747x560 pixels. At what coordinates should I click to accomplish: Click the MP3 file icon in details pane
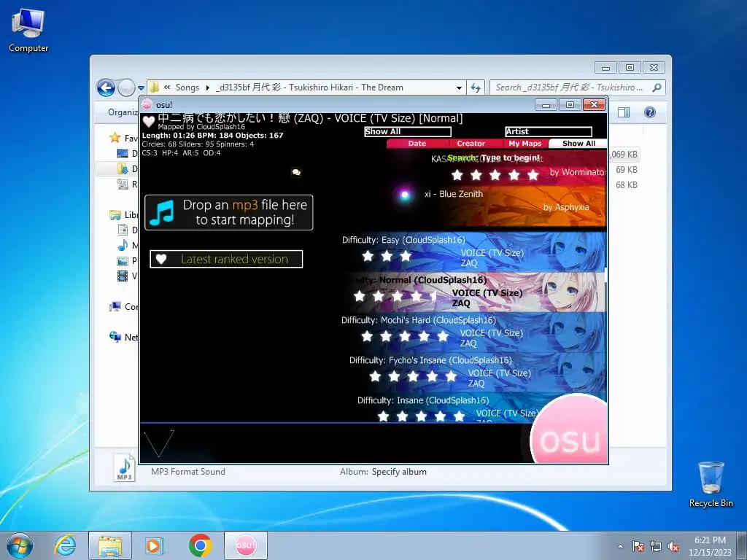[x=124, y=467]
